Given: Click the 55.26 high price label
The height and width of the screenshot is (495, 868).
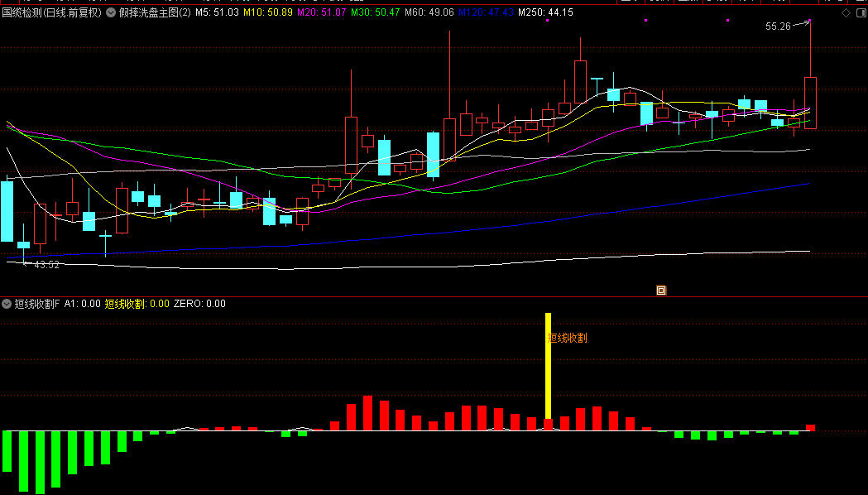Looking at the screenshot, I should pos(778,26).
